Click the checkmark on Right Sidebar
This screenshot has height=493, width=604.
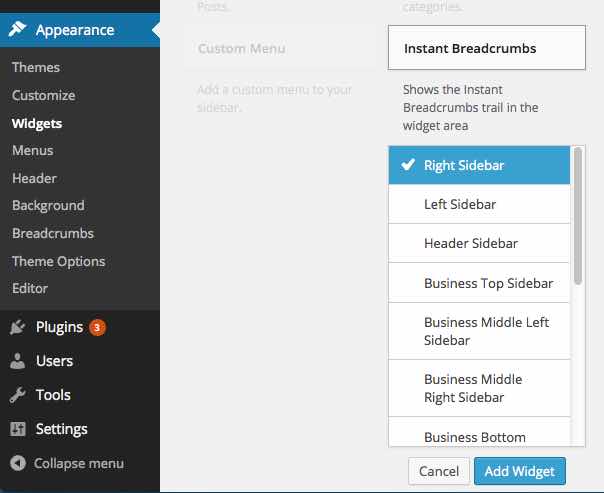408,165
